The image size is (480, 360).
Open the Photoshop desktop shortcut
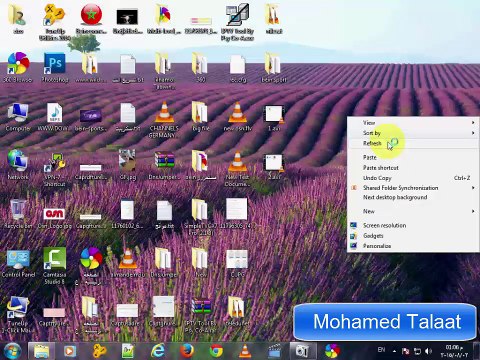click(55, 67)
